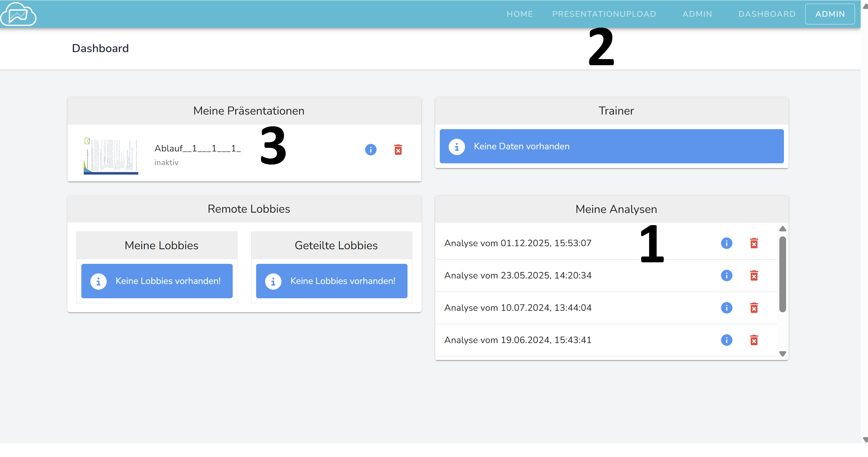Image resolution: width=868 pixels, height=457 pixels.
Task: Open PRESENTATIONUPLOAD page
Action: [x=604, y=14]
